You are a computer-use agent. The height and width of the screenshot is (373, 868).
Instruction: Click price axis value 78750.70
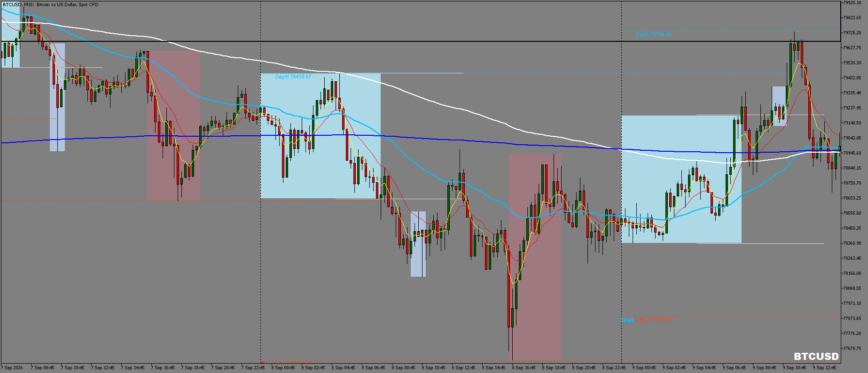[x=852, y=183]
